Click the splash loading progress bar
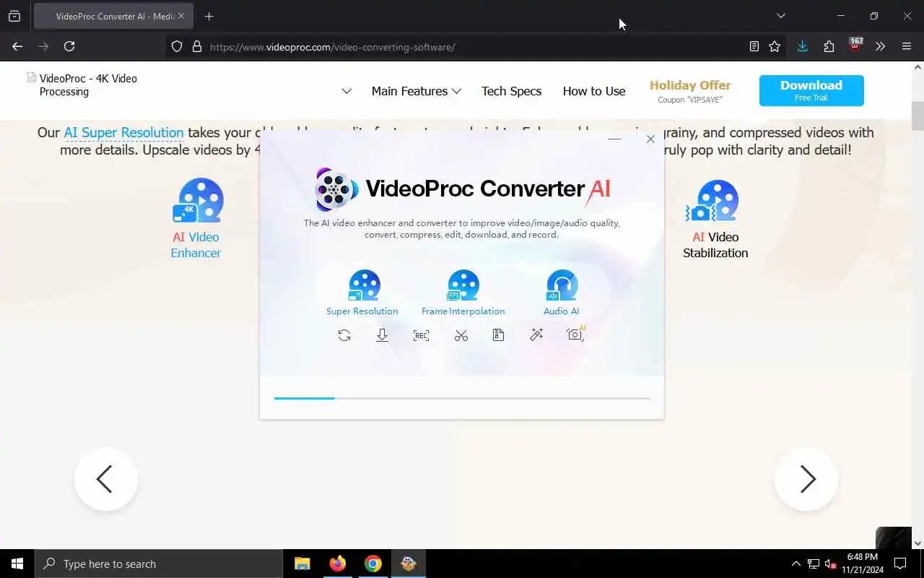The image size is (924, 578). tap(462, 398)
